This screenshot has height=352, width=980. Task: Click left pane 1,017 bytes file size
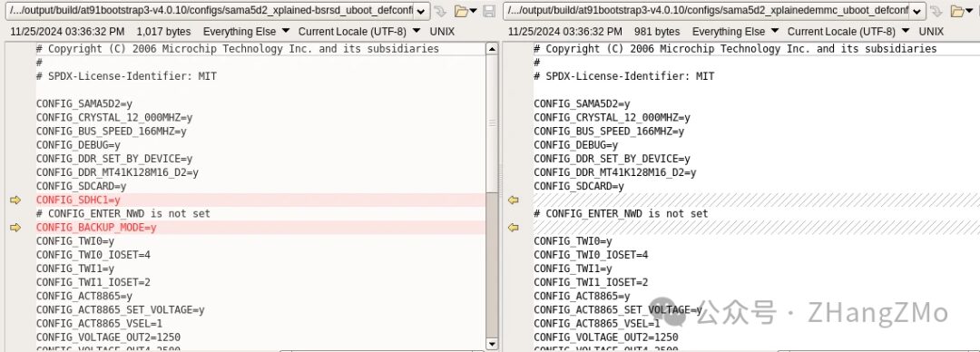[163, 31]
